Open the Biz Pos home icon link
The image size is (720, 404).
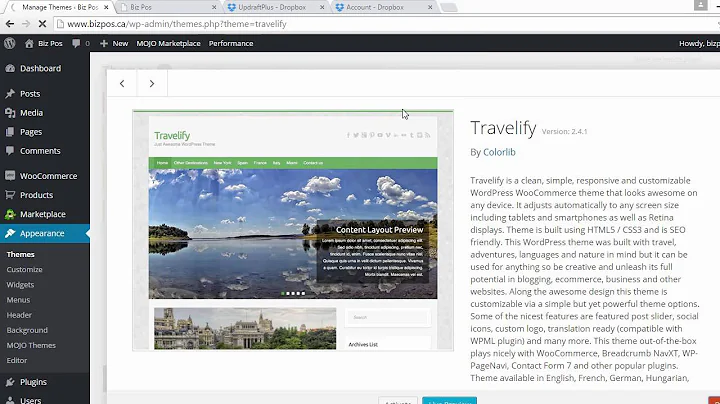click(44, 43)
